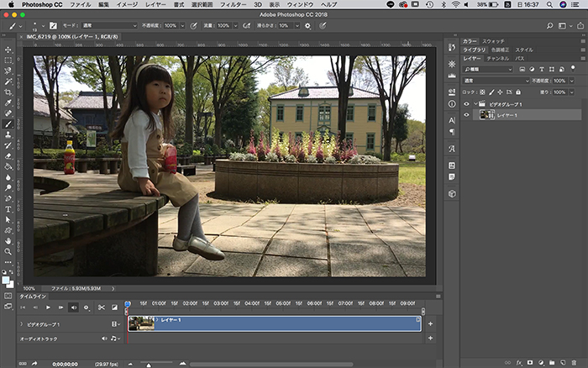Switch to the チャンネル tab
Image resolution: width=588 pixels, height=368 pixels.
[x=497, y=59]
